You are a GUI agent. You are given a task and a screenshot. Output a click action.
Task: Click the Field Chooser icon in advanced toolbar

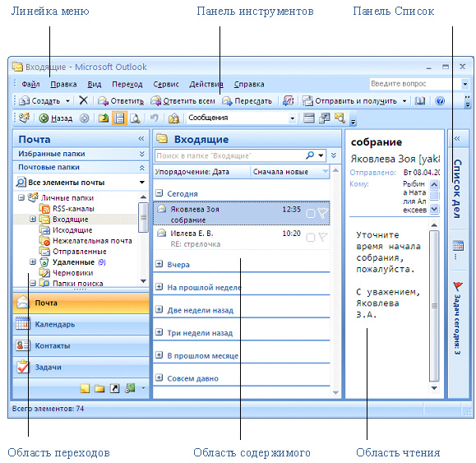(x=324, y=118)
